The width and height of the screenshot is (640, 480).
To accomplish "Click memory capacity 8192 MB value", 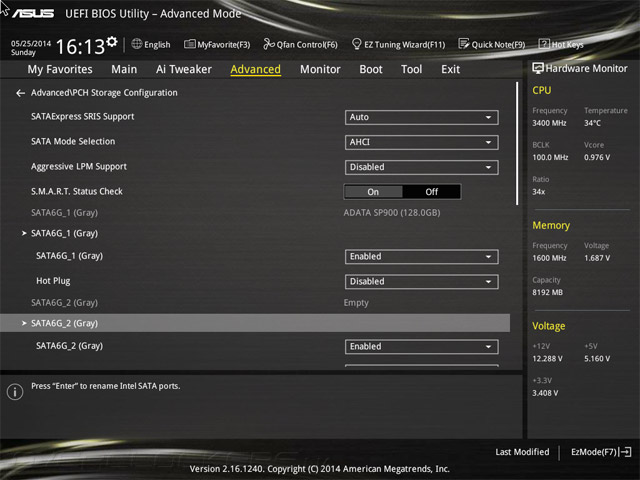I will 547,292.
